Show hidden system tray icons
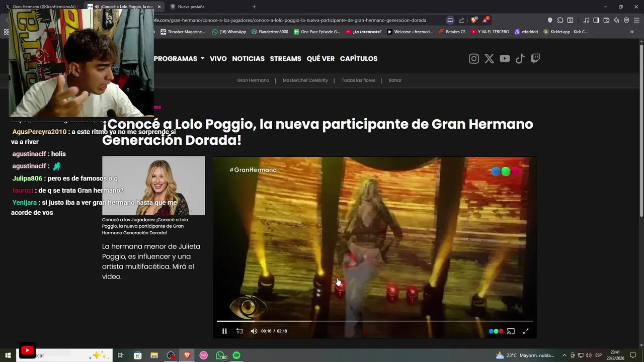The height and width of the screenshot is (362, 644). click(564, 355)
